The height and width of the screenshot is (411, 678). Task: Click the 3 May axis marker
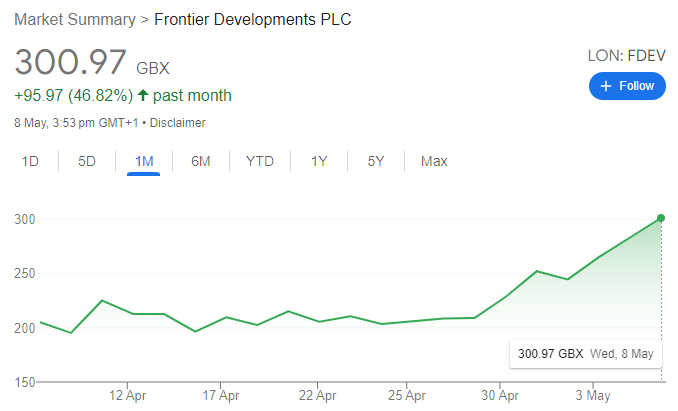coord(592,395)
